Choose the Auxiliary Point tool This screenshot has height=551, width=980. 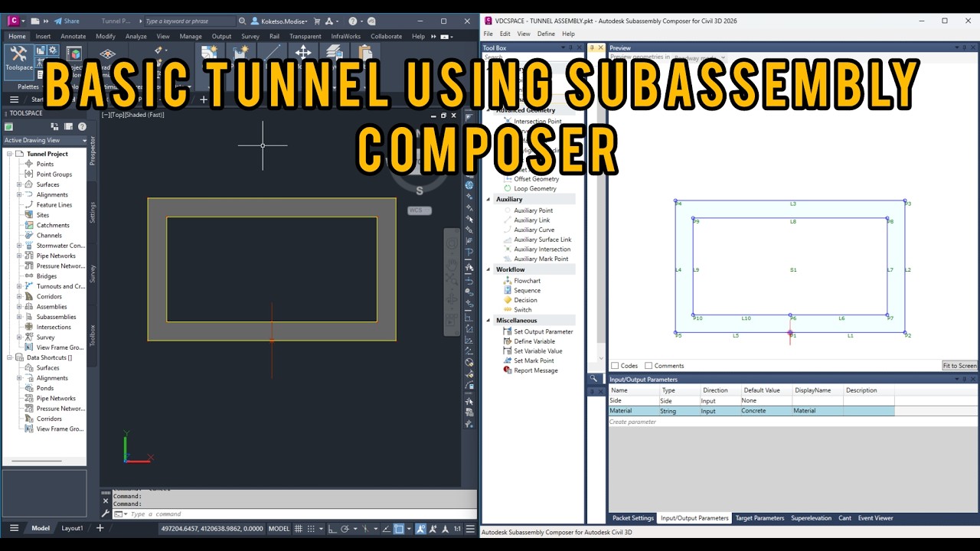point(528,210)
